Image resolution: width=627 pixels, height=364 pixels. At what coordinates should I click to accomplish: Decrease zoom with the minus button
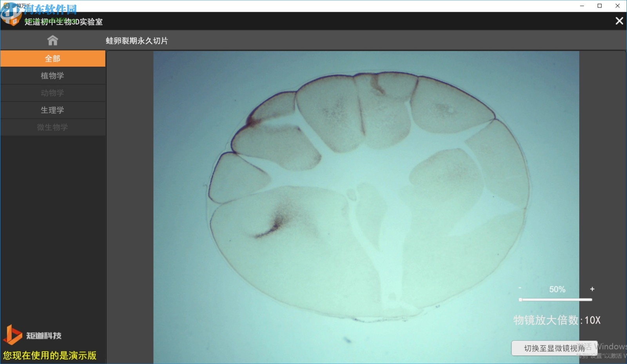[x=520, y=288]
